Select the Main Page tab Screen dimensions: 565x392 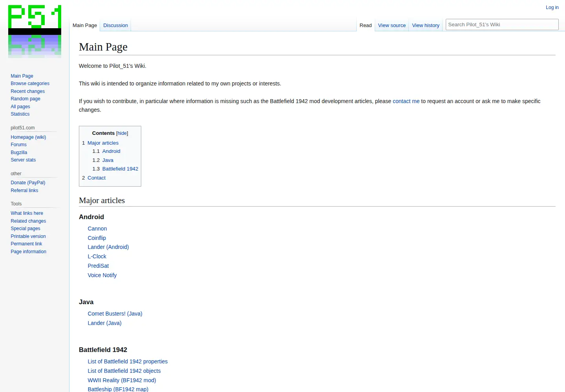pyautogui.click(x=85, y=25)
